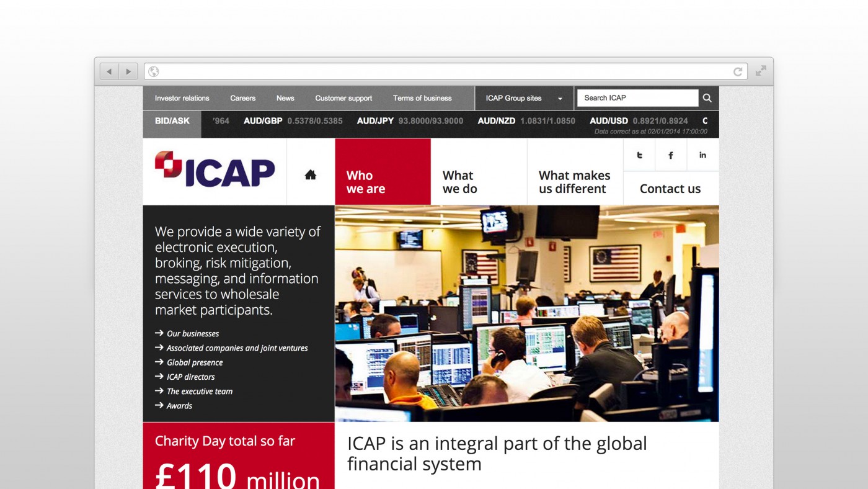
Task: Click the trading floor hero image
Action: tap(527, 313)
